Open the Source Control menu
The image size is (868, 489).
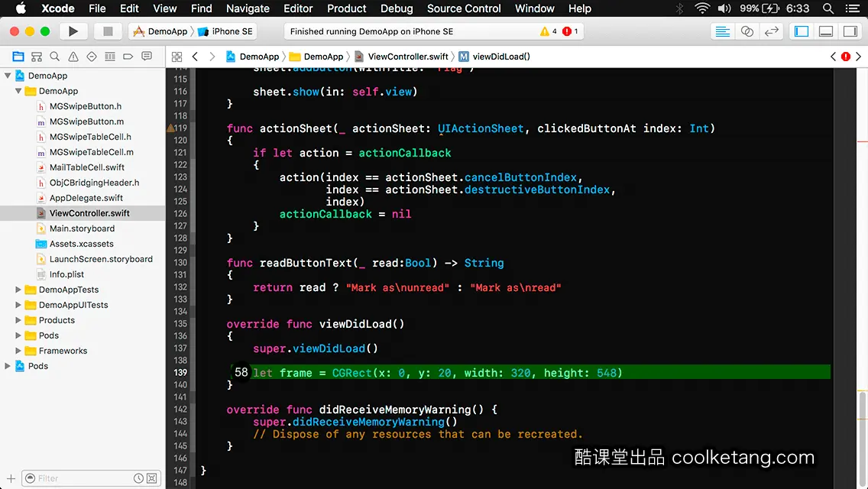click(x=464, y=8)
